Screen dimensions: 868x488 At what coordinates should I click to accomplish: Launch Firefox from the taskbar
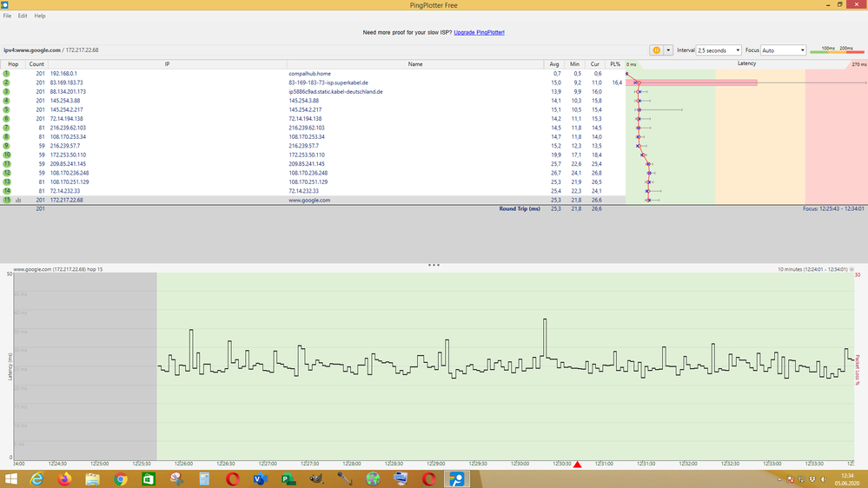point(65,478)
